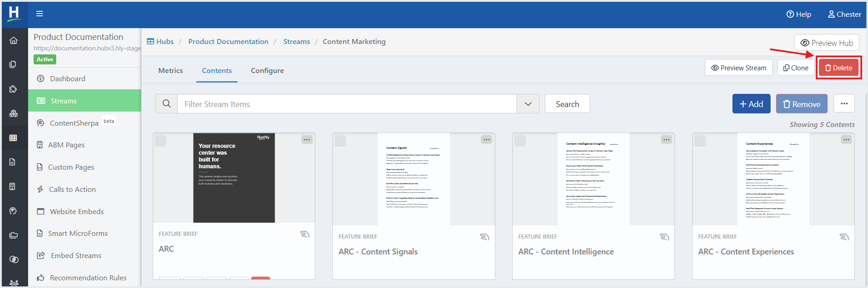Open the ARC - Content Signals thumbnail
Viewport: 868px width, 288px height.
(414, 179)
